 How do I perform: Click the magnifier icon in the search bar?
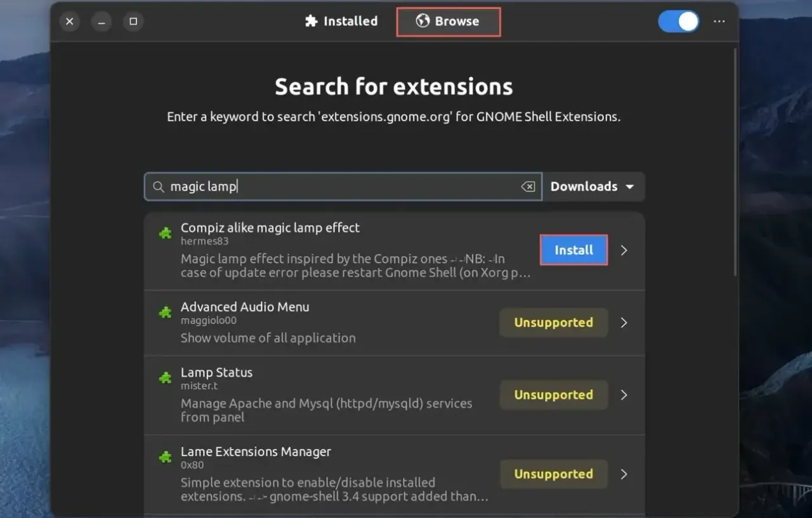pos(159,186)
